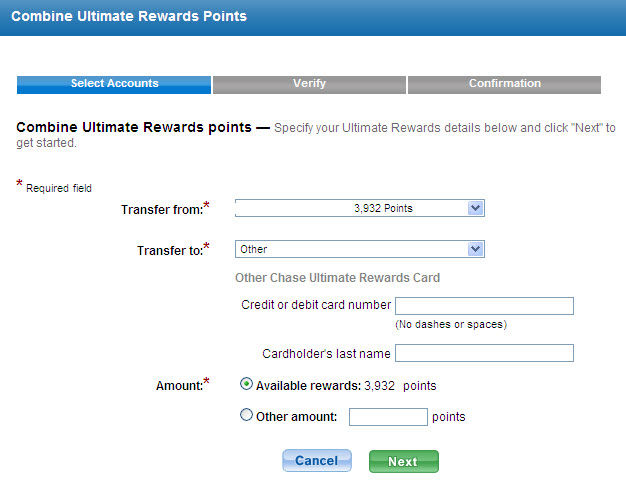
Task: Select the Other amount radio button
Action: (x=246, y=415)
